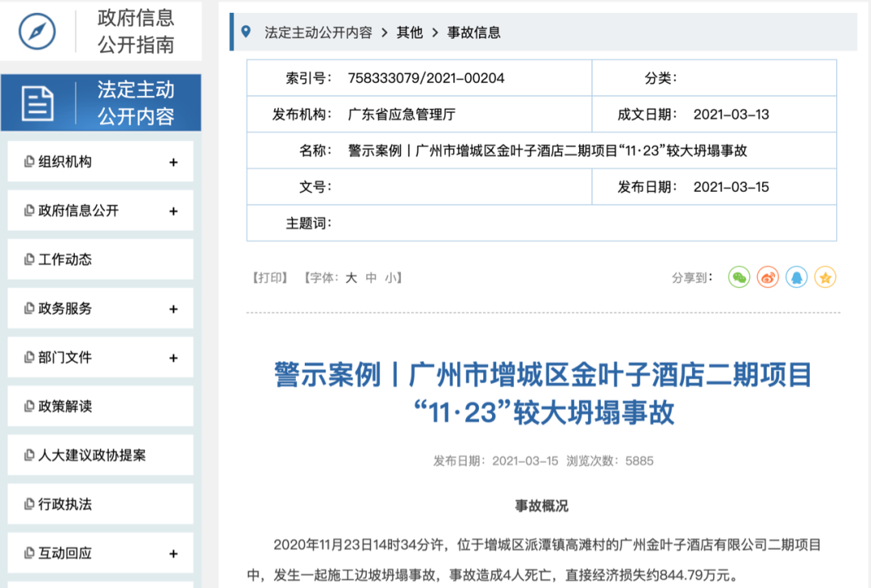Set font size to 大
Image resolution: width=871 pixels, height=588 pixels.
pos(351,277)
